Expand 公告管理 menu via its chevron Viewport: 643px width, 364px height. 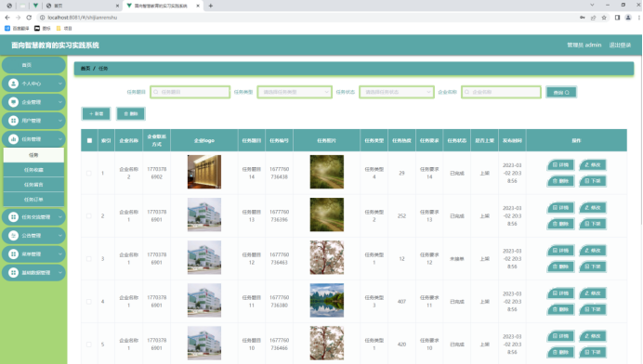[x=60, y=235]
